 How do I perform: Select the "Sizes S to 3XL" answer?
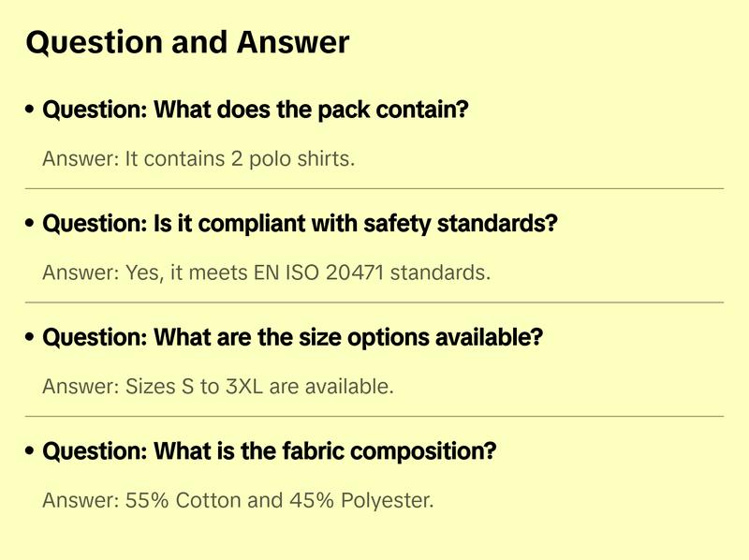217,386
